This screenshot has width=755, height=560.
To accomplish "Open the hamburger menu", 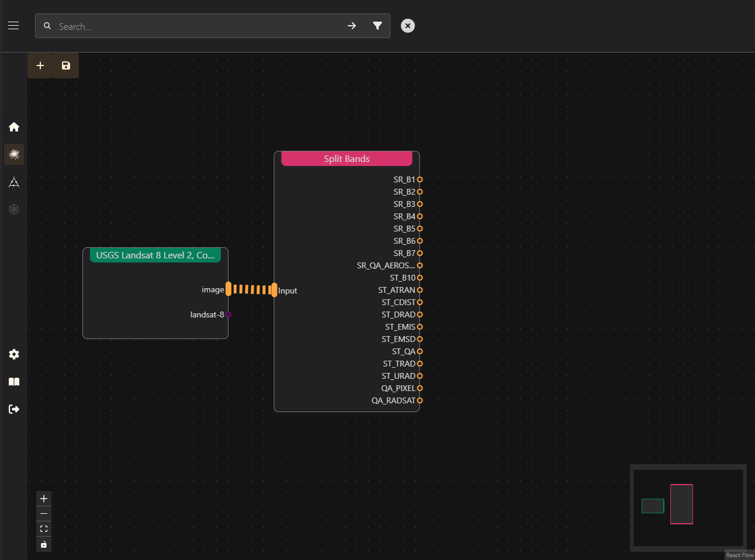I will 13,26.
